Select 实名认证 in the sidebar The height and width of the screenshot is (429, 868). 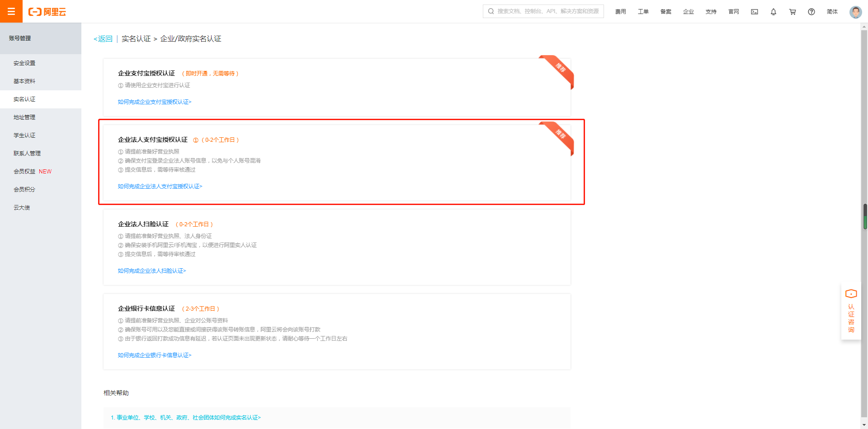tap(41, 99)
